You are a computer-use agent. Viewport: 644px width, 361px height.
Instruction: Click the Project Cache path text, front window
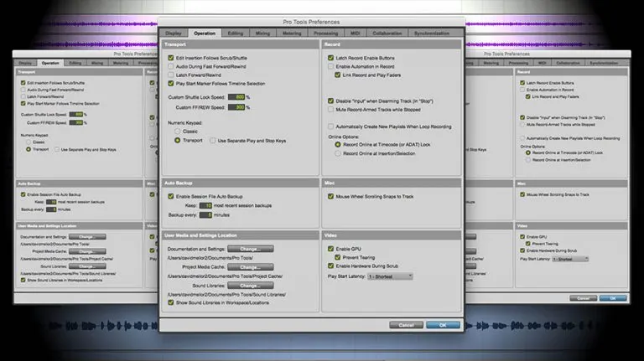(225, 276)
